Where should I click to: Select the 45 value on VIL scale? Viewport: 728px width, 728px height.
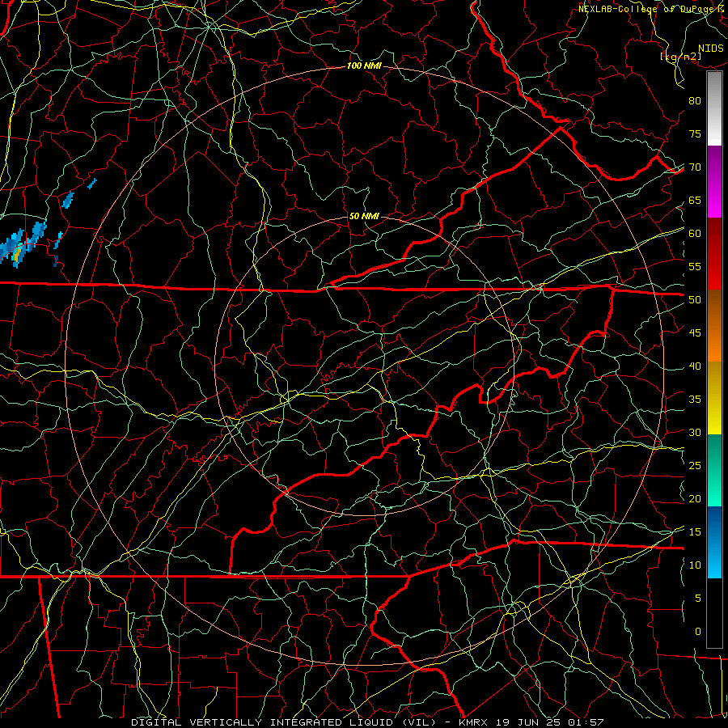(695, 333)
